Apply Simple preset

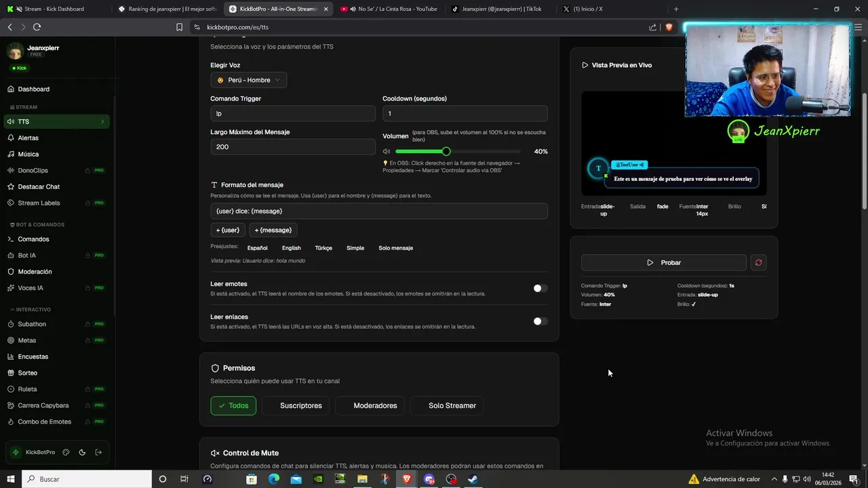355,248
